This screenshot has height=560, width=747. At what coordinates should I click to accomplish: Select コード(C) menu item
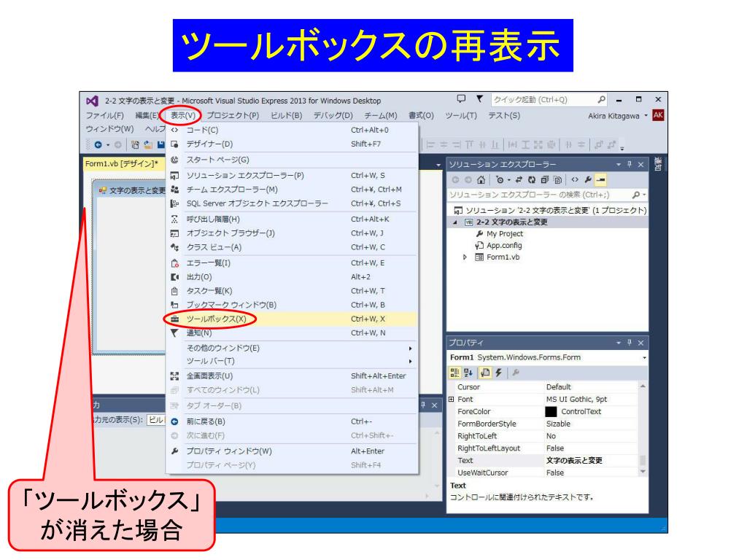point(293,130)
